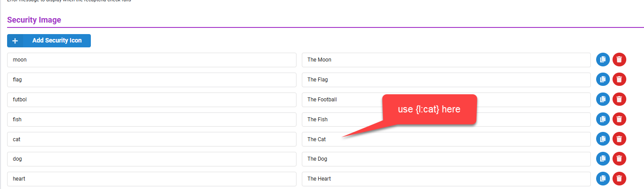The image size is (644, 189).
Task: Select the 'heart' name field
Action: [152, 179]
